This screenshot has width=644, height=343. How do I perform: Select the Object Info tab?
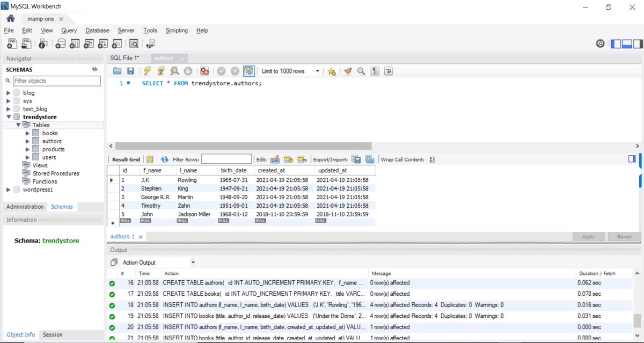21,334
